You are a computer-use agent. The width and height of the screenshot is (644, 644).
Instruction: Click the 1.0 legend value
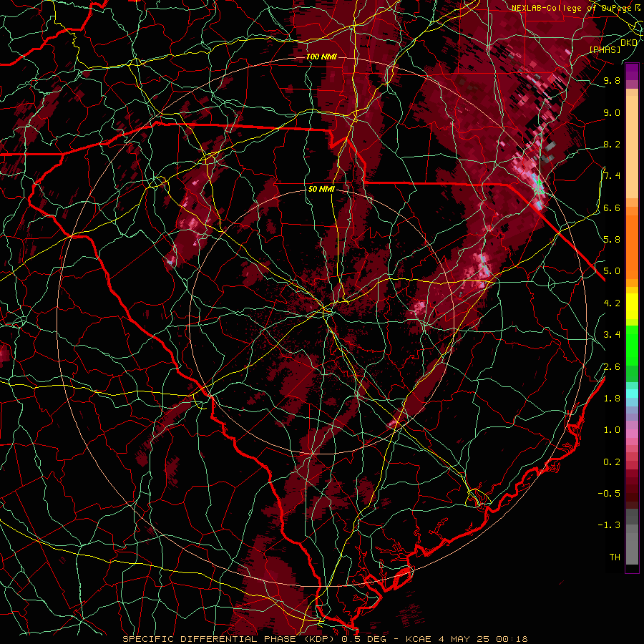(x=612, y=430)
